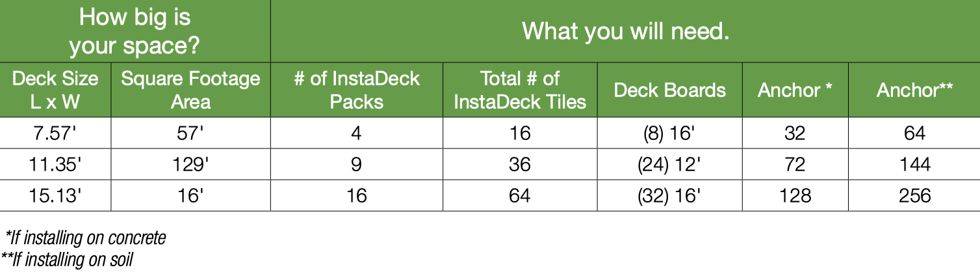Select the (24) 12' deck boards cell

(669, 164)
